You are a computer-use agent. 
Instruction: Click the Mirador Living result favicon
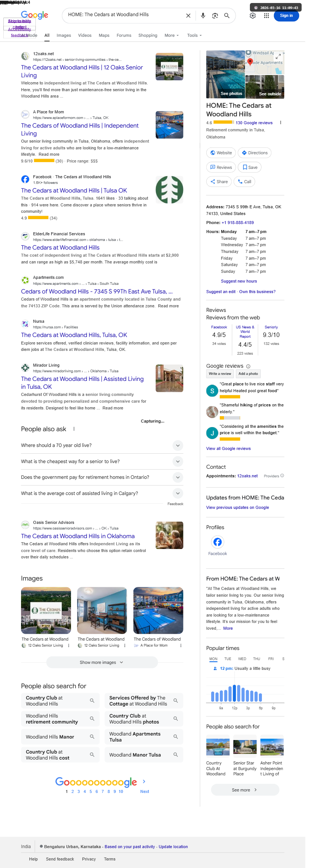pos(25,368)
